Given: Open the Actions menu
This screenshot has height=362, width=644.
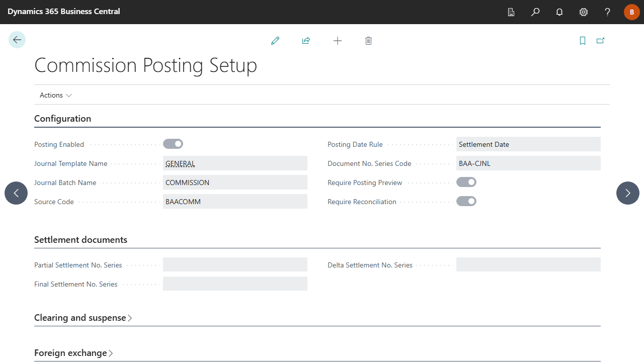Looking at the screenshot, I should [56, 95].
